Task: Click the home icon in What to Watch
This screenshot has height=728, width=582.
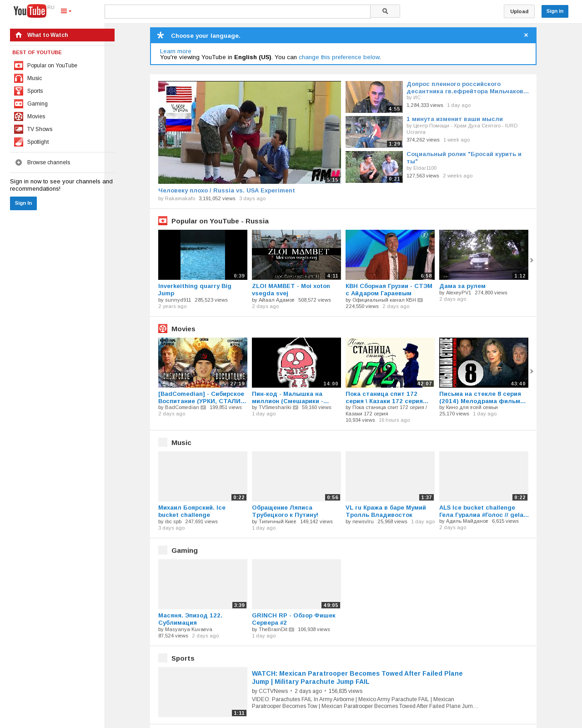Action: tap(19, 35)
